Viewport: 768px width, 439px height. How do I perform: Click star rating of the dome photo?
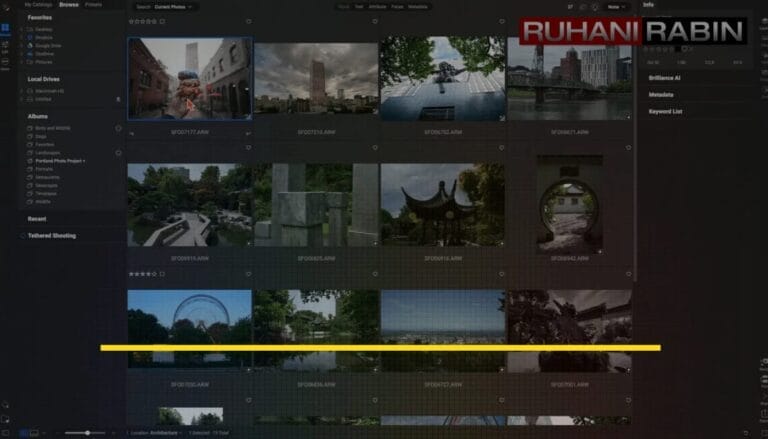coord(143,274)
